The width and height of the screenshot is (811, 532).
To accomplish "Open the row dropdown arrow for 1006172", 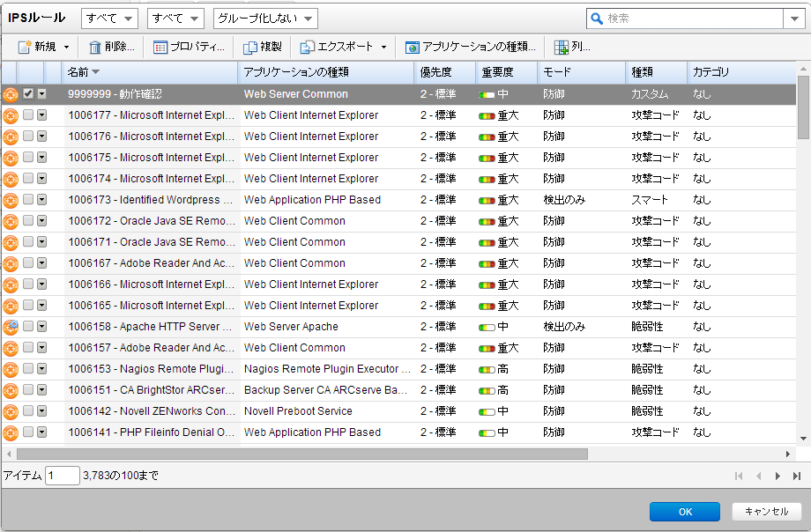I will tap(41, 221).
